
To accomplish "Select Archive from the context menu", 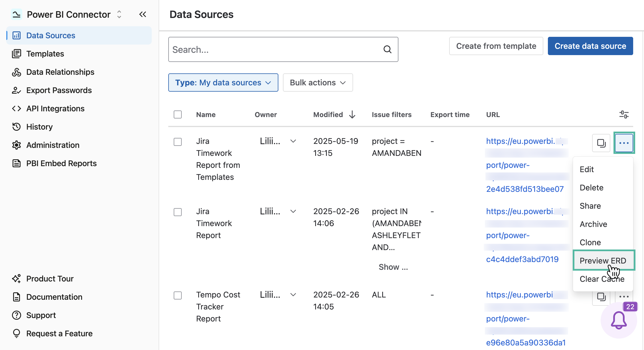I will 603,224.
